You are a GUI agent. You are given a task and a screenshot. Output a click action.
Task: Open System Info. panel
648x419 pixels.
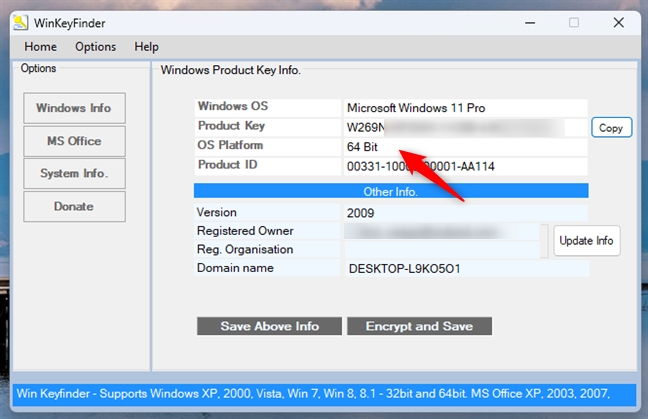point(74,174)
